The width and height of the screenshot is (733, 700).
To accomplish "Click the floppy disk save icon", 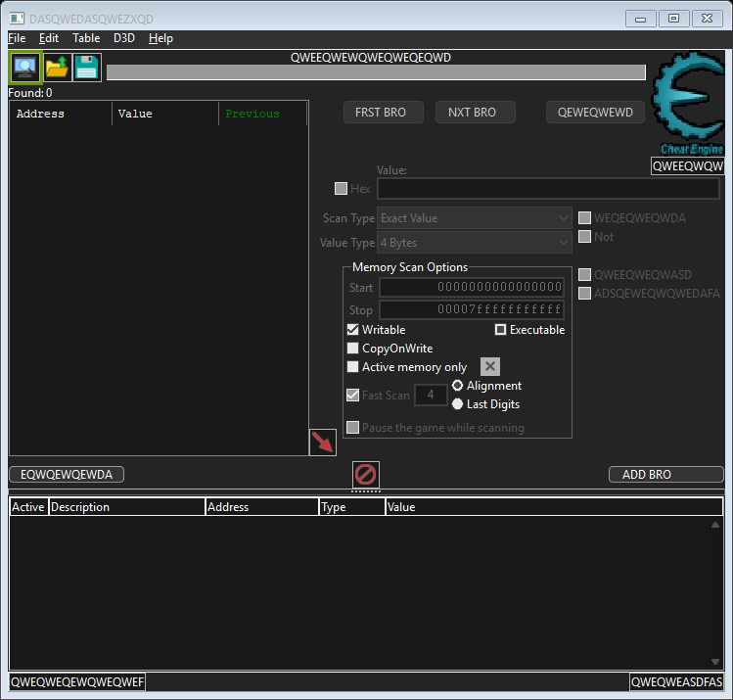I will pyautogui.click(x=87, y=68).
